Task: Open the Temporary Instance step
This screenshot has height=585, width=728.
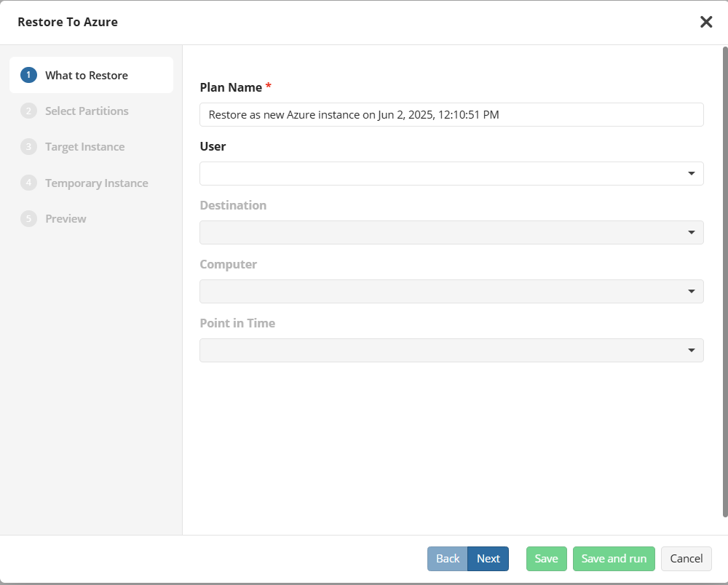Action: click(95, 183)
